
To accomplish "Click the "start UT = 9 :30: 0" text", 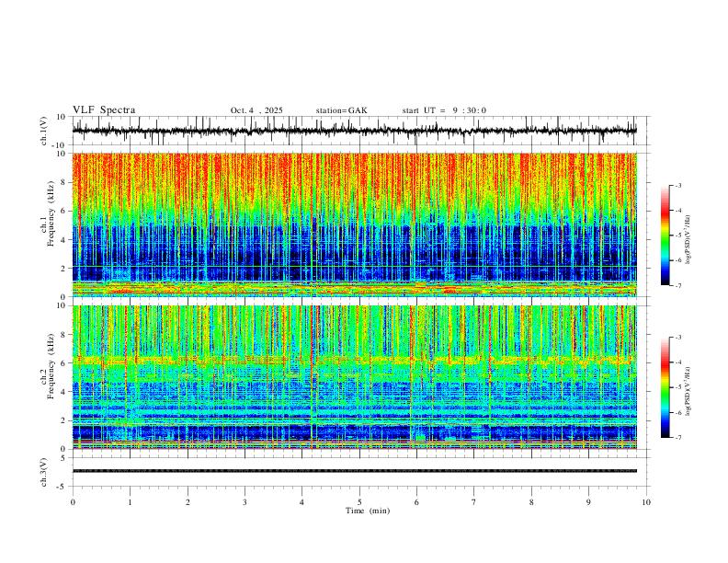I will [444, 110].
